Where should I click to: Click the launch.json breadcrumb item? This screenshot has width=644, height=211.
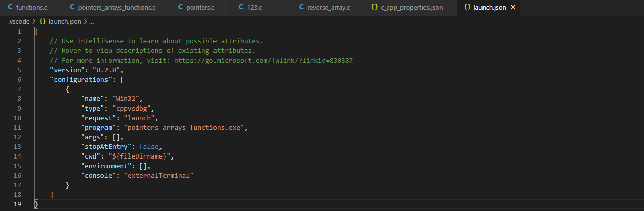tap(64, 22)
